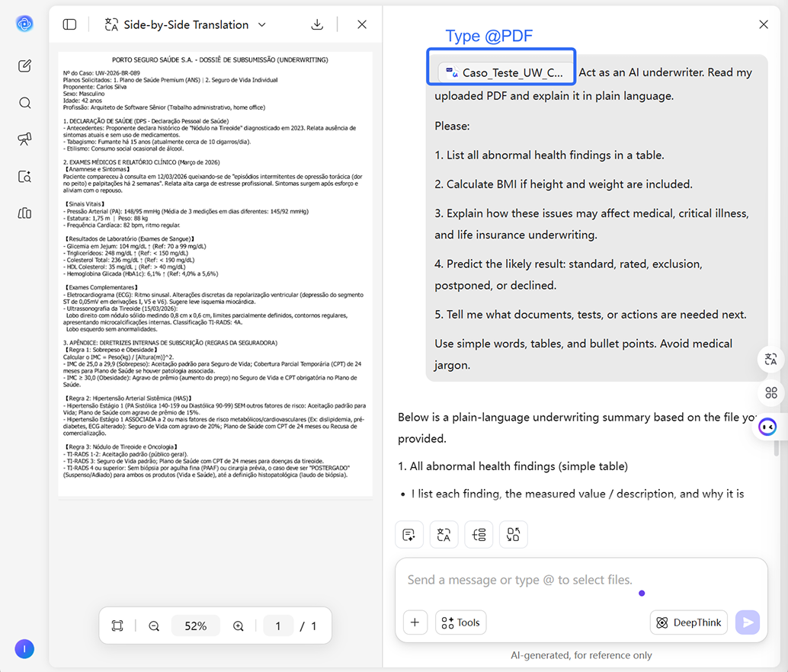
Task: Click '2. Calculate BMI if height and weight' line
Action: click(563, 184)
